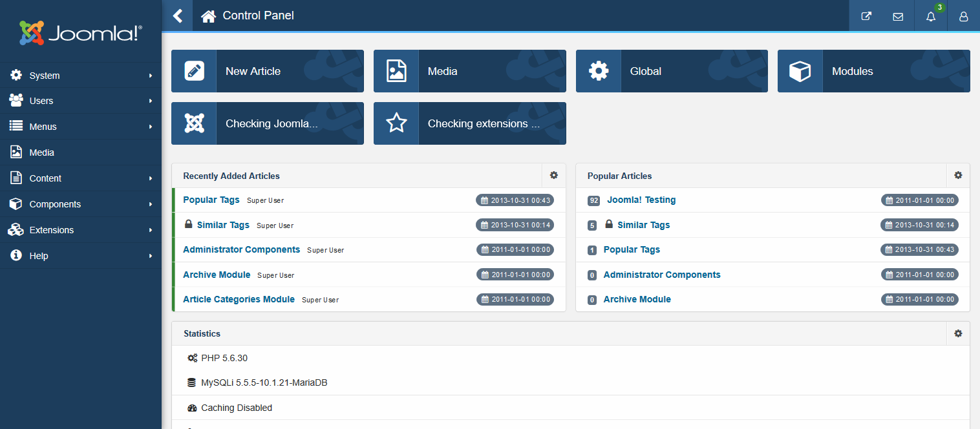The height and width of the screenshot is (429, 980).
Task: Click the home icon beside Control Panel
Action: [208, 16]
